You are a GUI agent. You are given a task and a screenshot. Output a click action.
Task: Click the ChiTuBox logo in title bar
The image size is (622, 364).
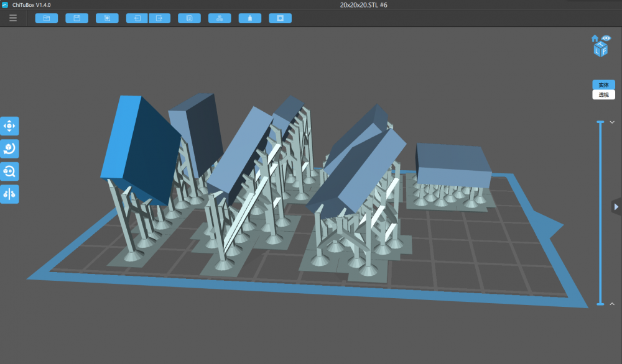[5, 5]
